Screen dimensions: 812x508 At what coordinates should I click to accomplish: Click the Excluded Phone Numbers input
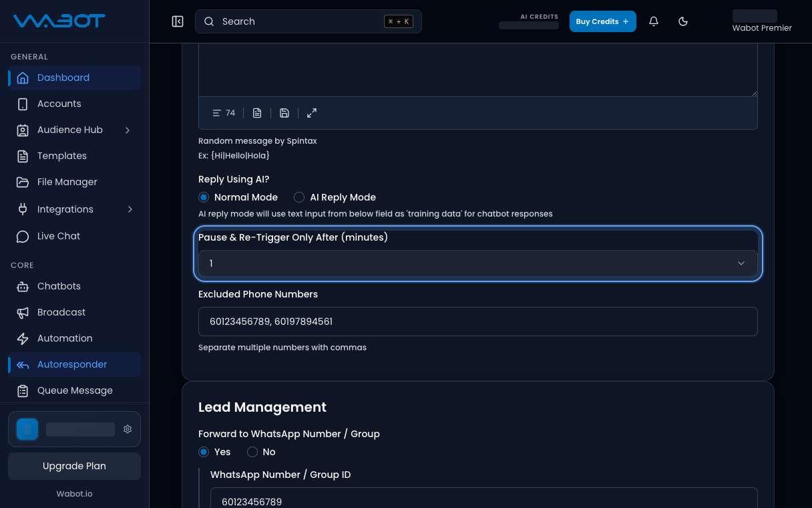pyautogui.click(x=478, y=322)
